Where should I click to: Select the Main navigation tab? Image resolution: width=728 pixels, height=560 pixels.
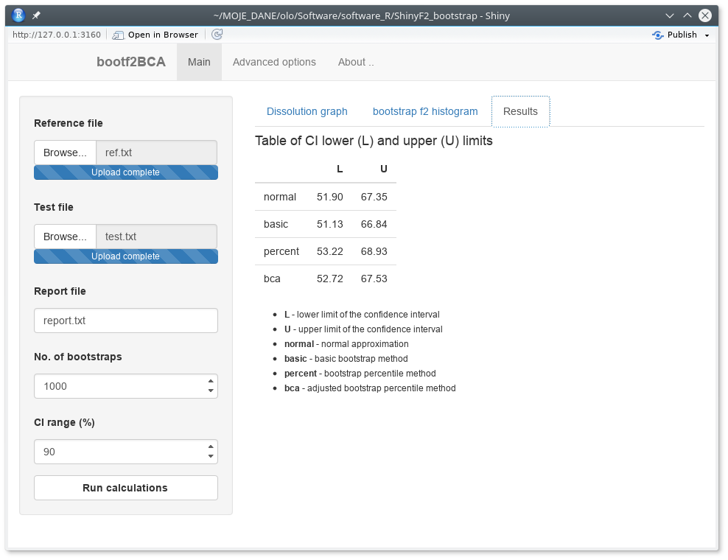[x=199, y=62]
